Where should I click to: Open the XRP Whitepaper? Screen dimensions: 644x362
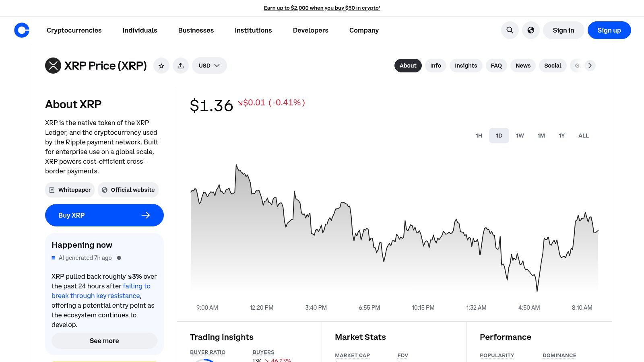(x=70, y=189)
